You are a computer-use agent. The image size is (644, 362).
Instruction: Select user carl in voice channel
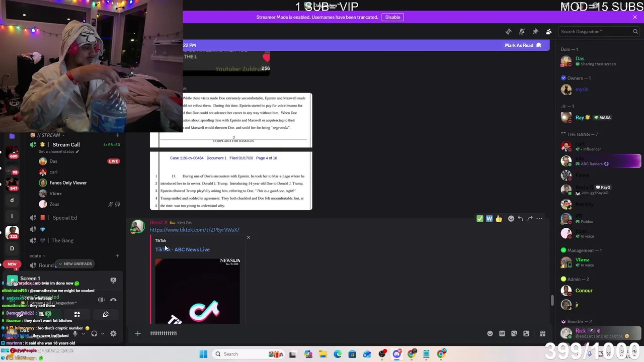tap(53, 172)
